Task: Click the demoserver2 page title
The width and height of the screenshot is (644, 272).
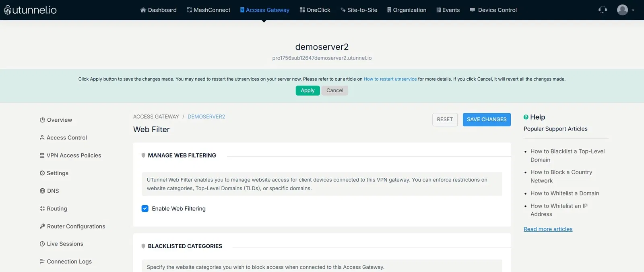Action: pos(322,47)
